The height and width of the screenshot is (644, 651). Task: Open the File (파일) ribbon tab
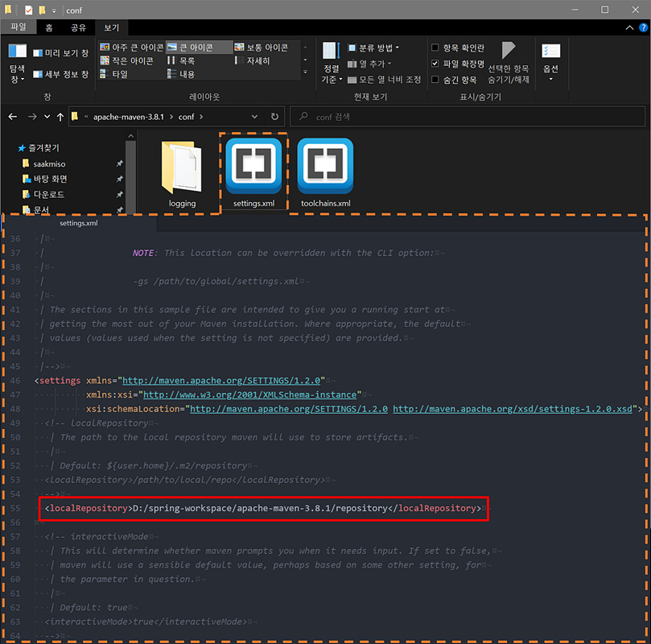[x=19, y=27]
